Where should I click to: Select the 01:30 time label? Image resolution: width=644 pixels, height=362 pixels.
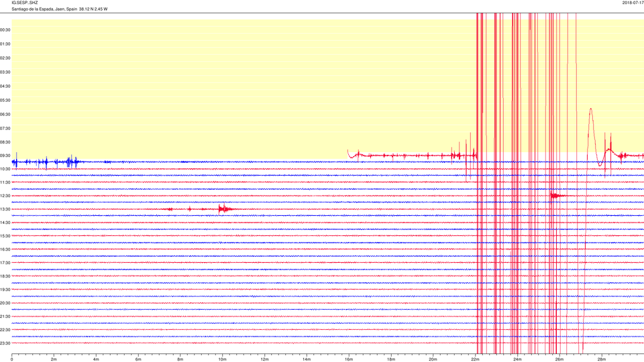pos(5,44)
